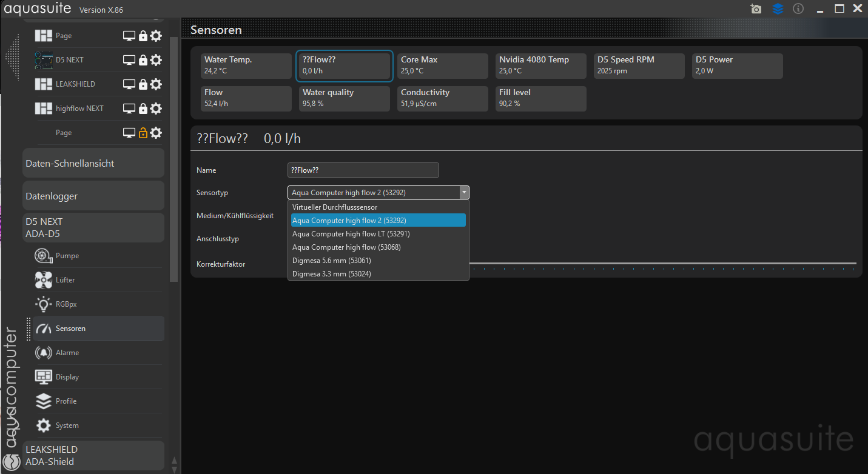Click the screenshot camera icon in title bar
This screenshot has height=474, width=868.
click(x=756, y=8)
